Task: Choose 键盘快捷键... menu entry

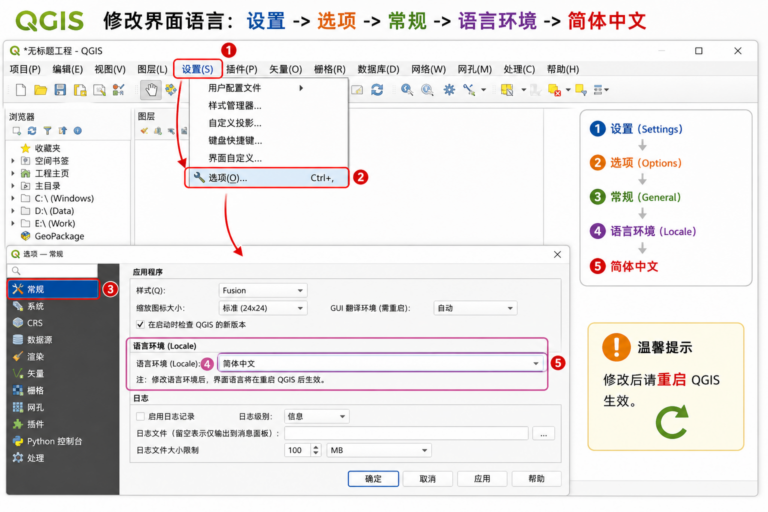Action: [269, 141]
